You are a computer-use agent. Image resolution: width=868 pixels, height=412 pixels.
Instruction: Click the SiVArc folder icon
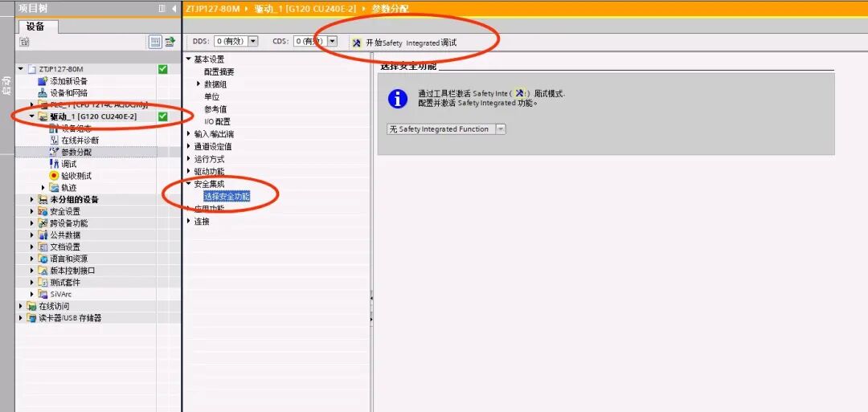click(43, 294)
